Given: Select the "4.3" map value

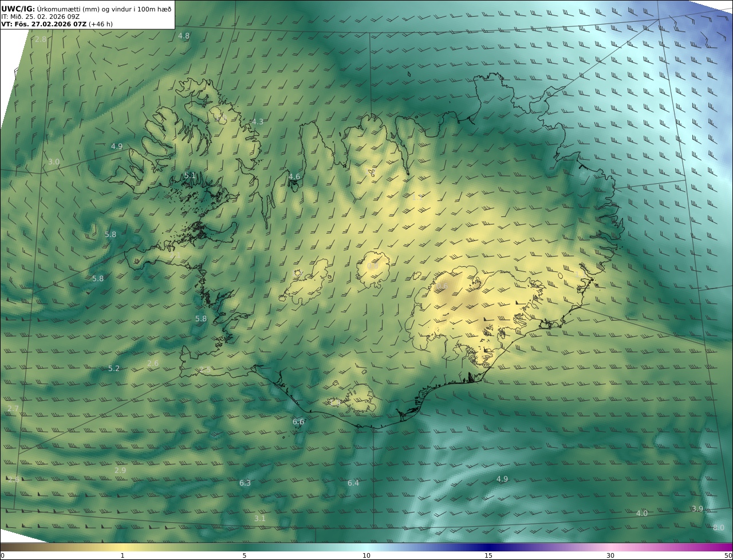Looking at the screenshot, I should (x=258, y=121).
